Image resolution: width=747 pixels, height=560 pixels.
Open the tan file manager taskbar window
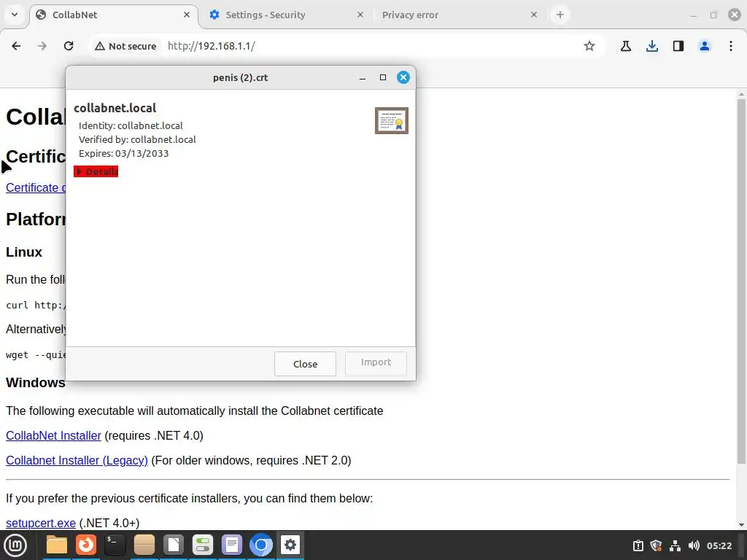[144, 545]
